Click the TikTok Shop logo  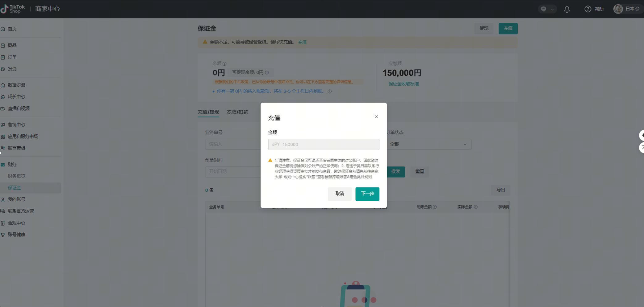(x=13, y=9)
